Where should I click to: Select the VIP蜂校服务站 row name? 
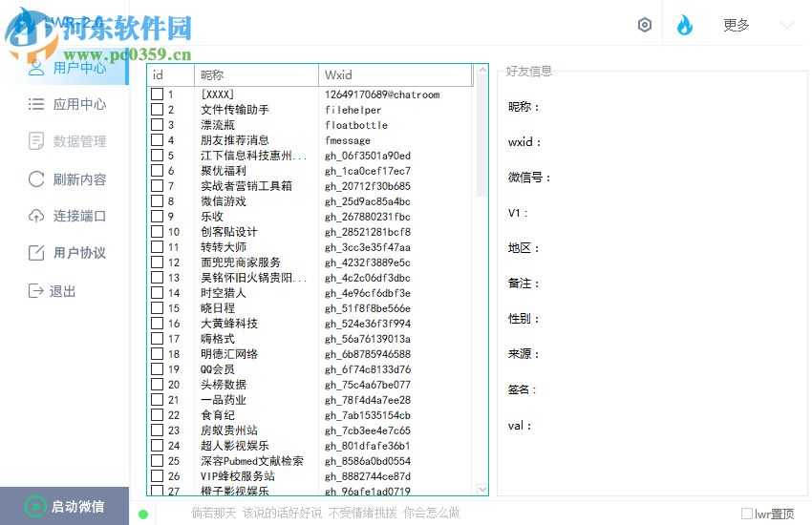[238, 476]
